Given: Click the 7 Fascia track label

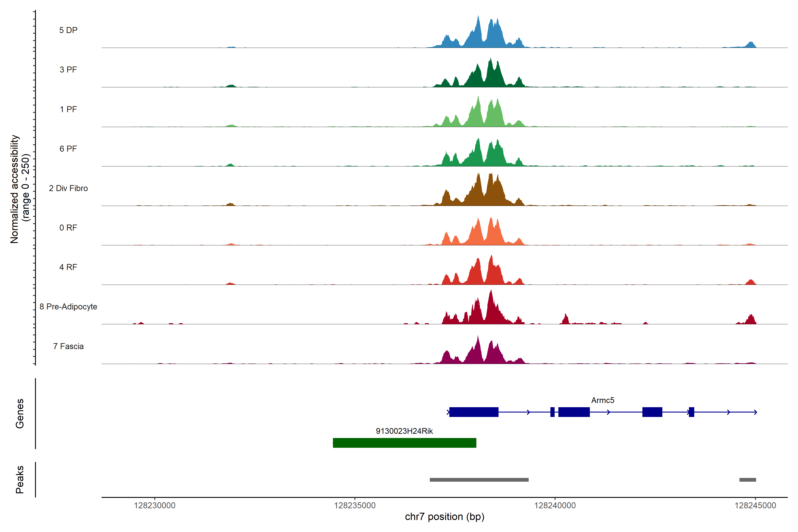Looking at the screenshot, I should click(68, 346).
